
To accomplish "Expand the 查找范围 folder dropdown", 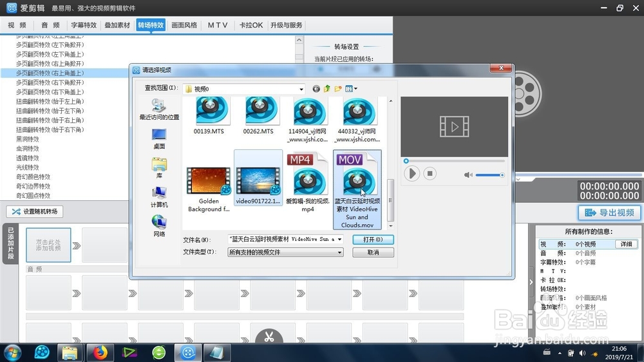I will (301, 89).
